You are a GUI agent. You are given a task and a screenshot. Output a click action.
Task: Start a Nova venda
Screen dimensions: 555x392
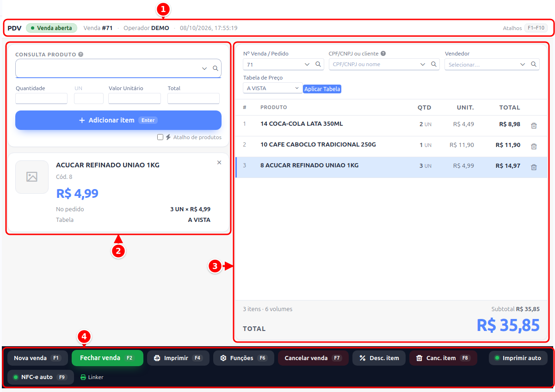coord(37,358)
